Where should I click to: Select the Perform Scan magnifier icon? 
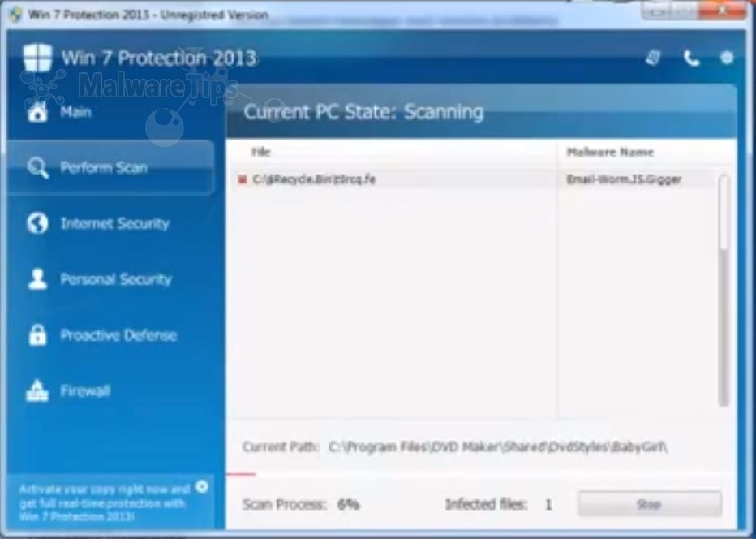(37, 168)
